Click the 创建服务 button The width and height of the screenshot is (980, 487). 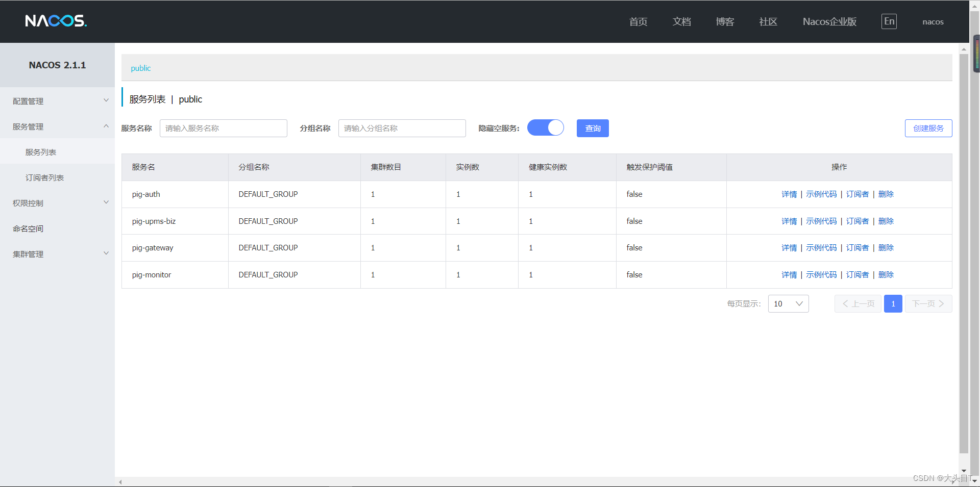928,129
